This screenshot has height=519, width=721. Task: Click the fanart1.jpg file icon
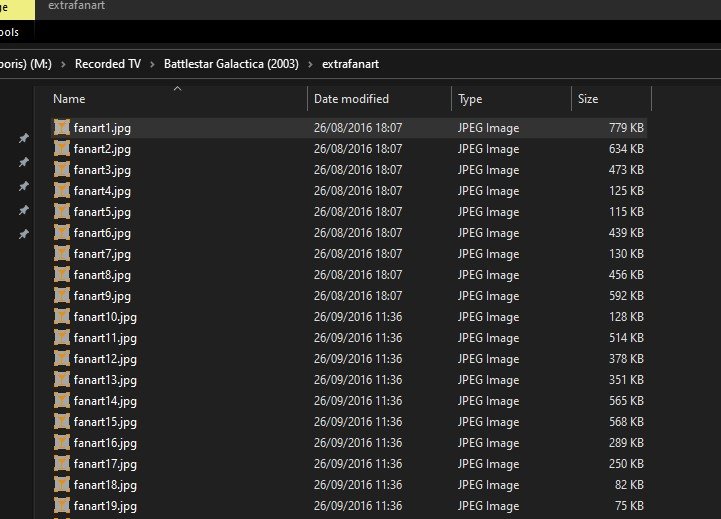tap(62, 128)
